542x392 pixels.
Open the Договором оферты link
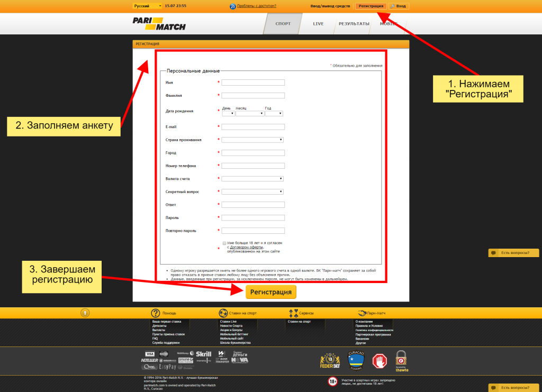click(246, 247)
